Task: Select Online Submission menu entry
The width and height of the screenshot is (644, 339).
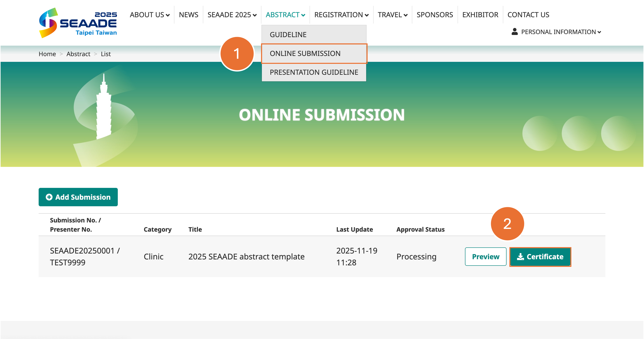Action: [305, 54]
